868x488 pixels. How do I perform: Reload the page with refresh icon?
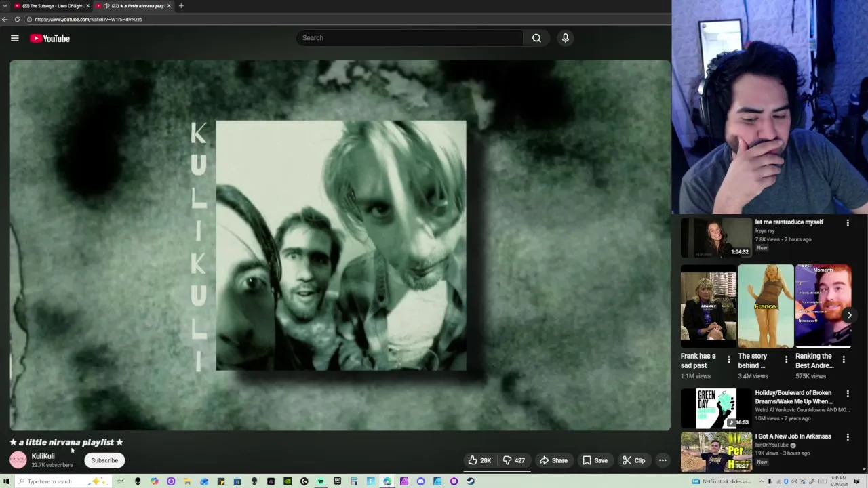point(17,19)
